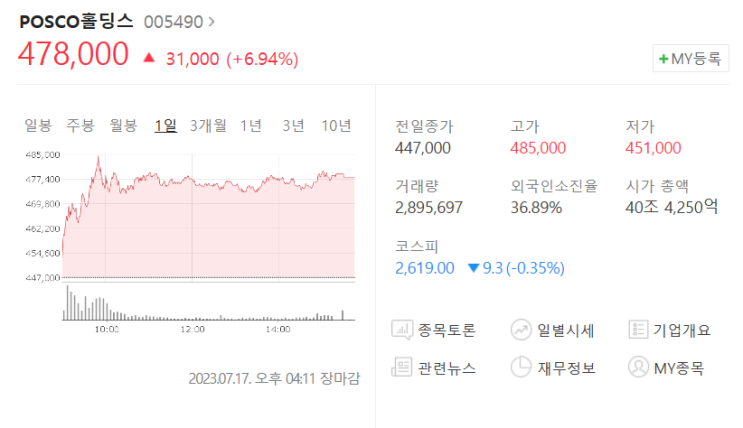Open the MY종목 person icon
The width and height of the screenshot is (743, 428).
pos(638,367)
